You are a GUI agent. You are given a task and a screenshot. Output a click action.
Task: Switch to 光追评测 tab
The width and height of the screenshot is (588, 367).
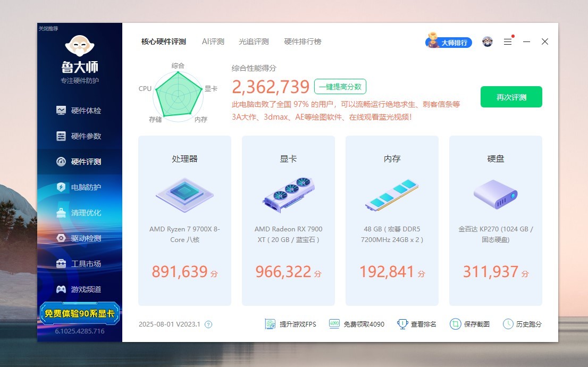pos(254,41)
